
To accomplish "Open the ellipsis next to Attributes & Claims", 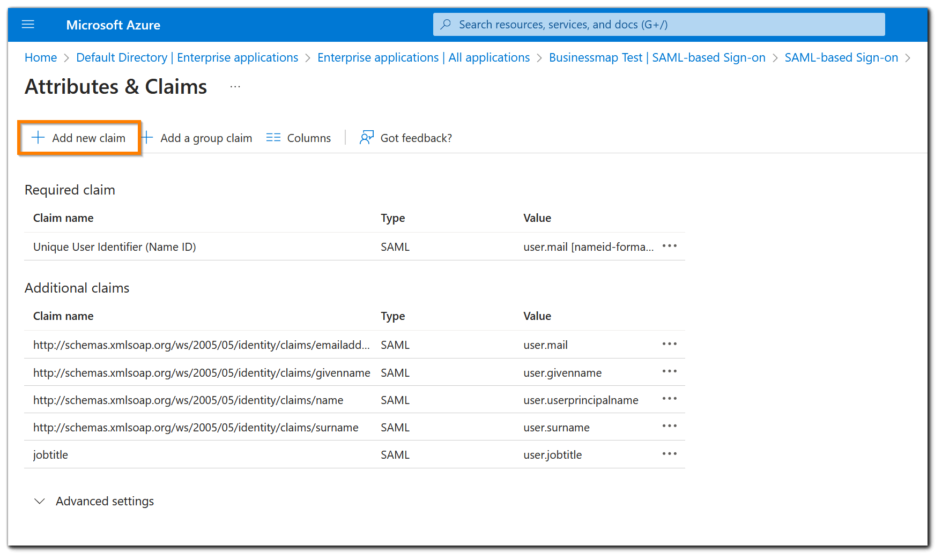I will (x=235, y=86).
